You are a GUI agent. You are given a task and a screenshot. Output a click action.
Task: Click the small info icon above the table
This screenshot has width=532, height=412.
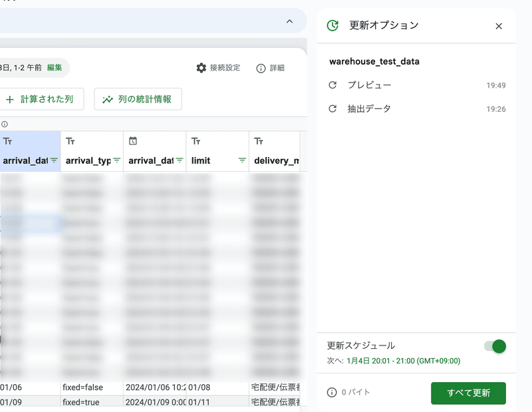(x=5, y=124)
